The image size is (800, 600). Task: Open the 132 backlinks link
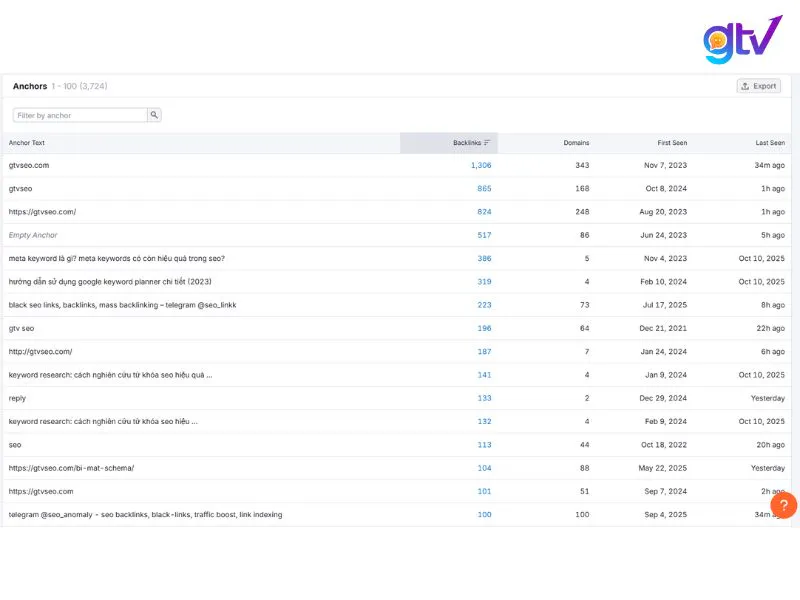pos(484,421)
